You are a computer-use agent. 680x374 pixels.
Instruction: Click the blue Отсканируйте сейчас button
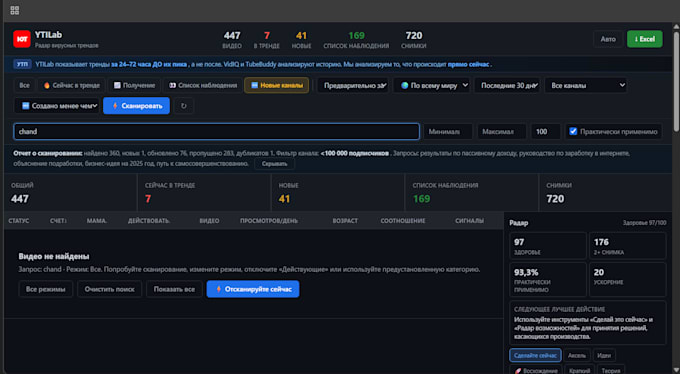pyautogui.click(x=253, y=289)
